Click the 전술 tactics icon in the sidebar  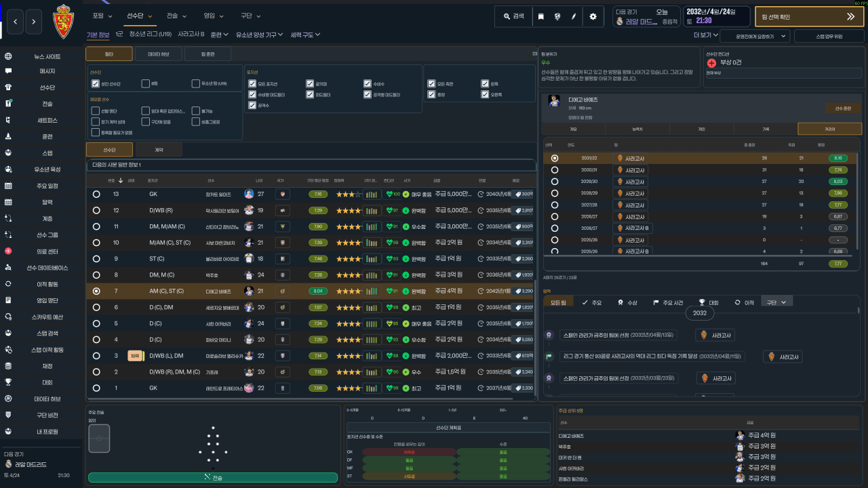pyautogui.click(x=8, y=104)
